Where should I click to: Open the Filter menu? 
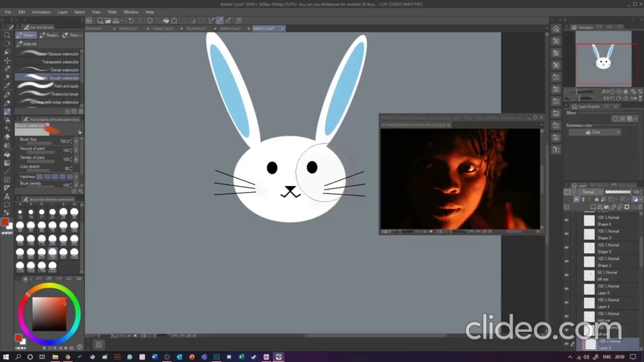click(112, 12)
